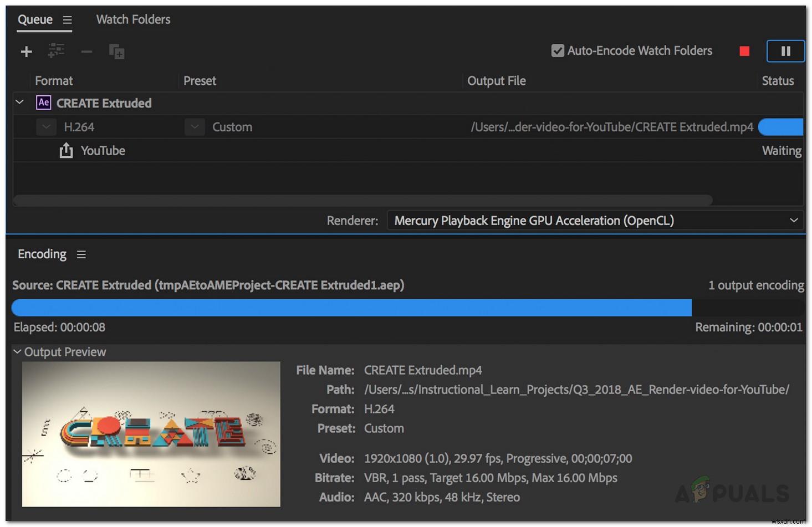
Task: Add a new source with the plus icon
Action: pyautogui.click(x=26, y=51)
